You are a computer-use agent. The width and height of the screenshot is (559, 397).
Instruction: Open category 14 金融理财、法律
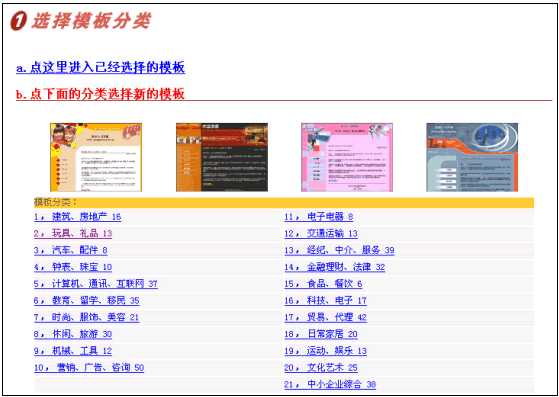(x=335, y=267)
